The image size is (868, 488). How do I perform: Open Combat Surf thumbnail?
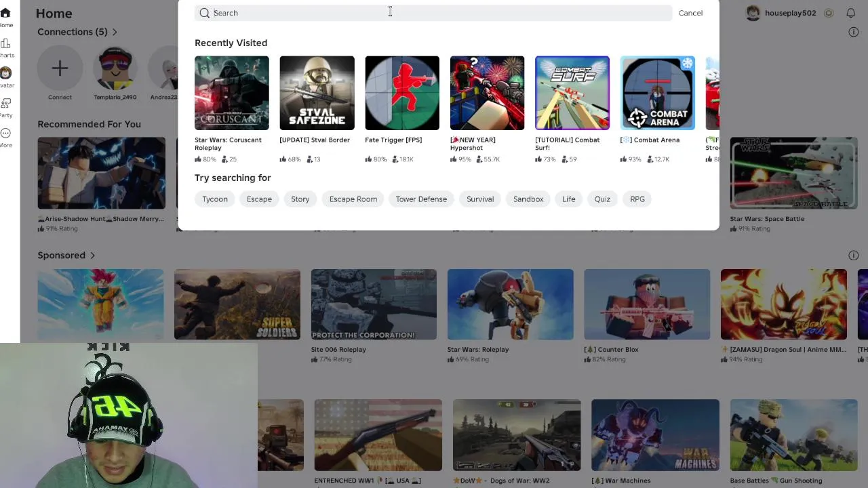coord(572,93)
